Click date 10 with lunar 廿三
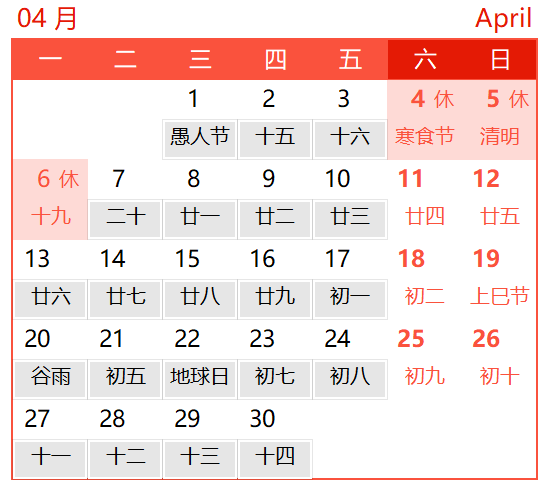The image size is (548, 485). pyautogui.click(x=350, y=200)
